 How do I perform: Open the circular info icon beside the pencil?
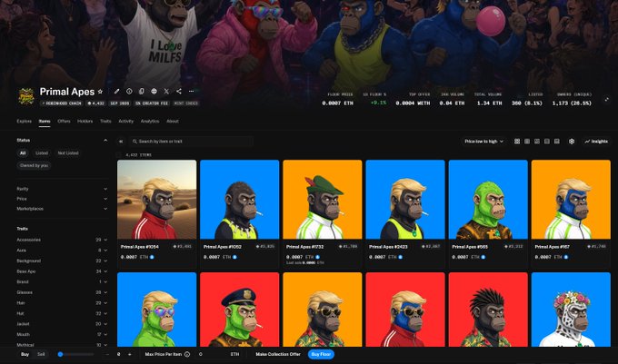coord(129,92)
